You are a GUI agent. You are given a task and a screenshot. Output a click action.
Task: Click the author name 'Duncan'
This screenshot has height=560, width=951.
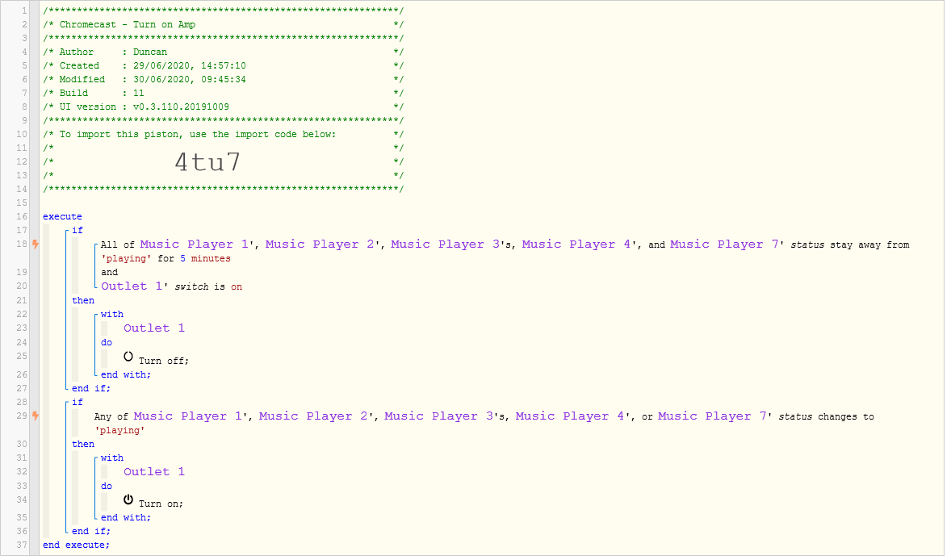150,52
